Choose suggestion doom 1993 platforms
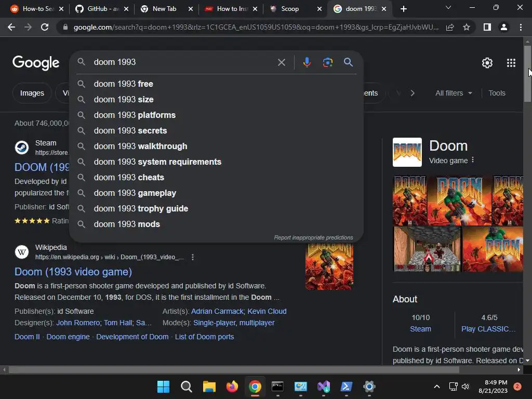Viewport: 532px width, 399px height. [217, 115]
